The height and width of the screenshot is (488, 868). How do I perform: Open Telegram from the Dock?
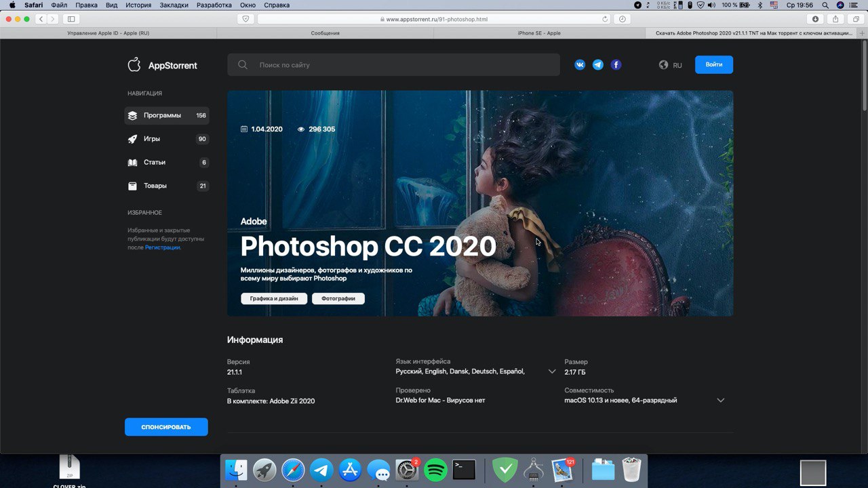tap(321, 470)
